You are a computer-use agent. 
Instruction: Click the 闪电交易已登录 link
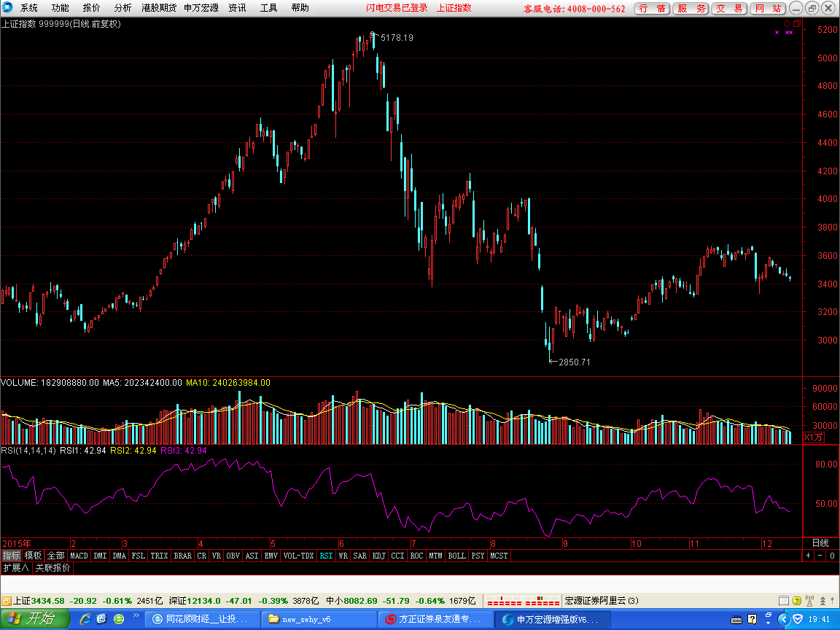point(397,7)
